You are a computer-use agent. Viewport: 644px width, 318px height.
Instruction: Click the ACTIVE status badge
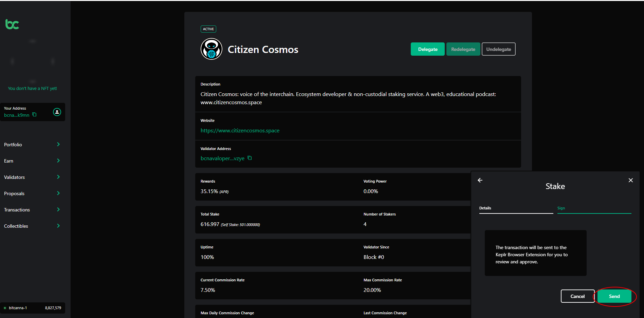click(208, 29)
